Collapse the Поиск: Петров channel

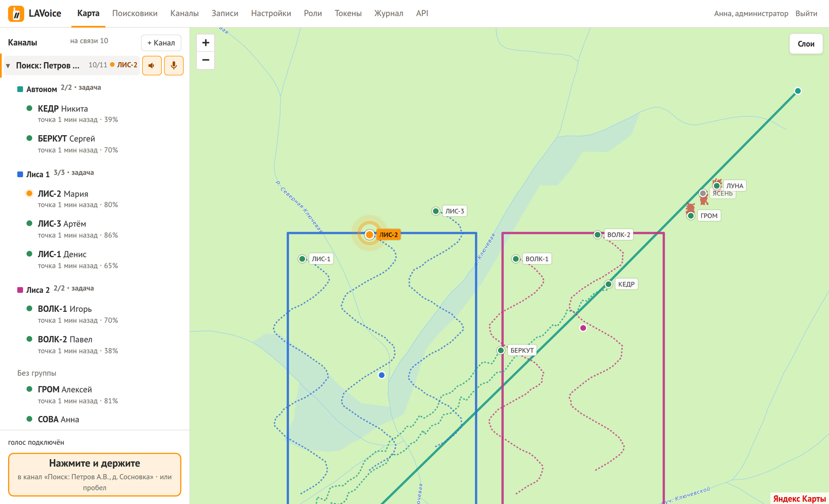[8, 66]
